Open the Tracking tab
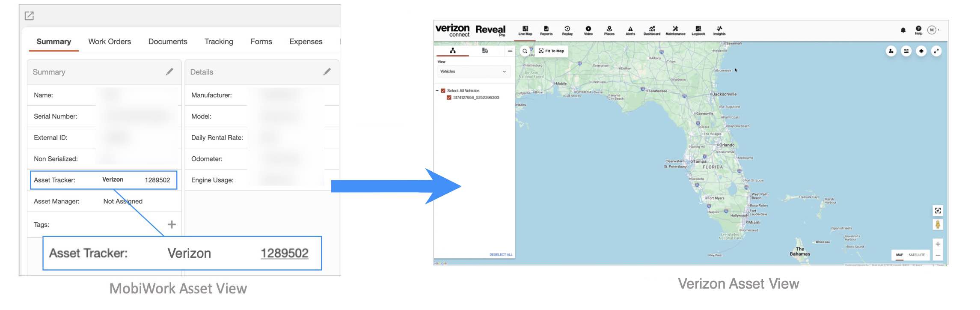The height and width of the screenshot is (310, 980). (219, 42)
